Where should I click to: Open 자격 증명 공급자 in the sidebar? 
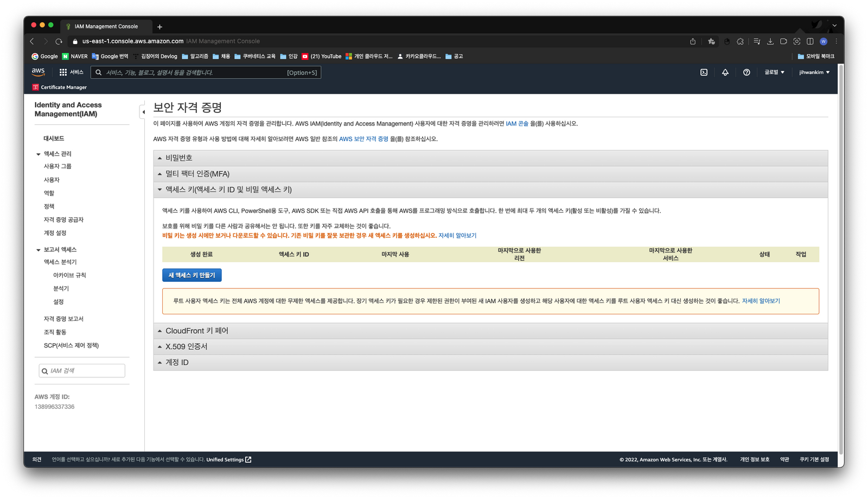[63, 219]
